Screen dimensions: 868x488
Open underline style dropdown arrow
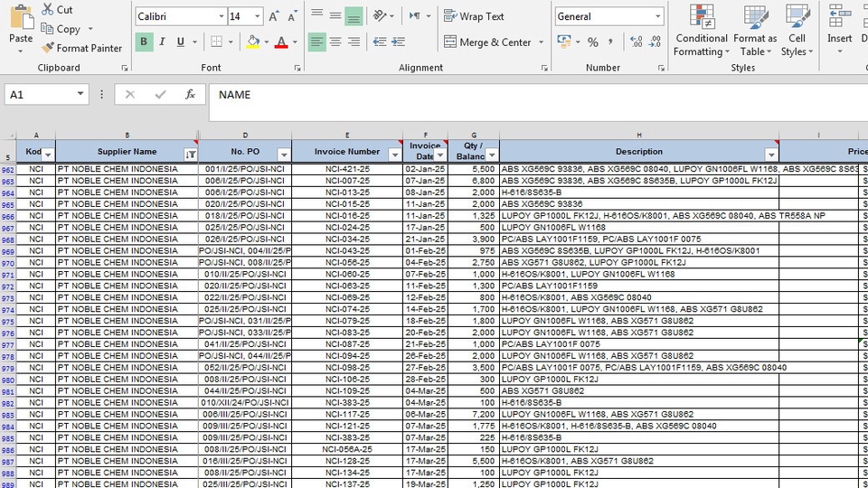(194, 42)
